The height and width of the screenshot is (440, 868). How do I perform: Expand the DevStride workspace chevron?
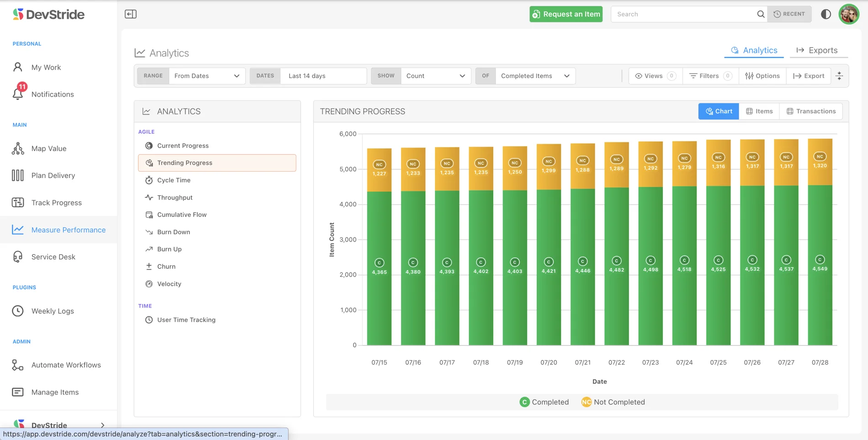click(103, 425)
